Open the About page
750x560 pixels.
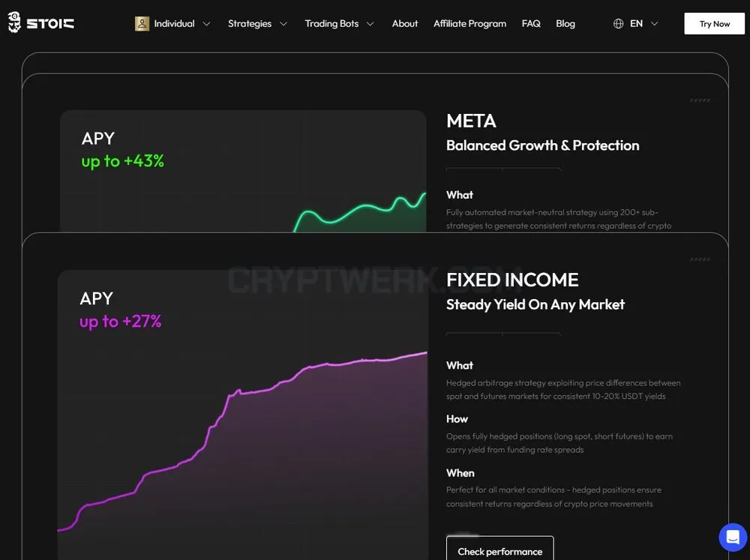click(x=405, y=23)
